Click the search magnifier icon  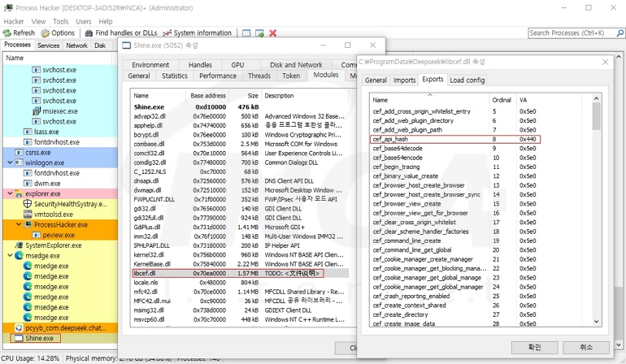click(x=619, y=33)
